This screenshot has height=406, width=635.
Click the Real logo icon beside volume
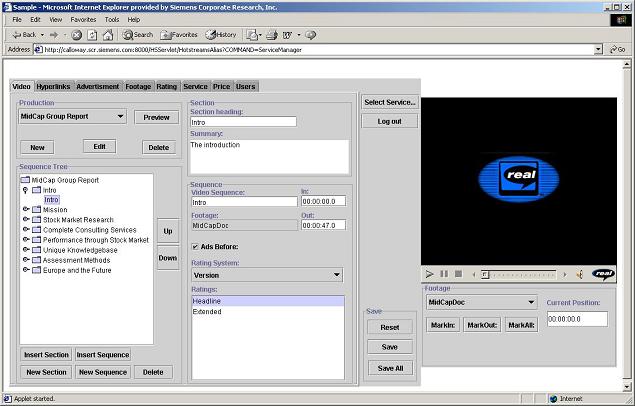604,274
